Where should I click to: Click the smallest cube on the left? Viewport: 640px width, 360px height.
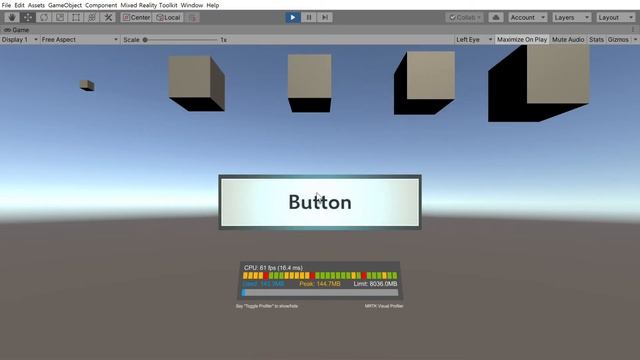(x=87, y=85)
